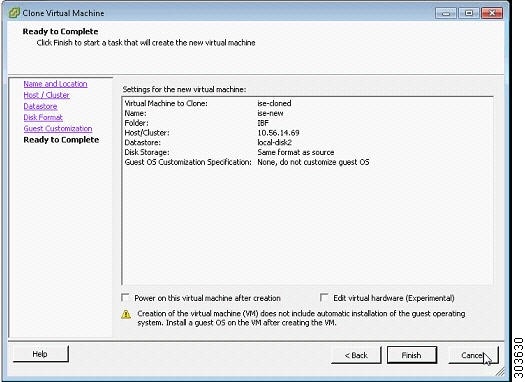
Task: Go to Name and Location step
Action: click(55, 84)
